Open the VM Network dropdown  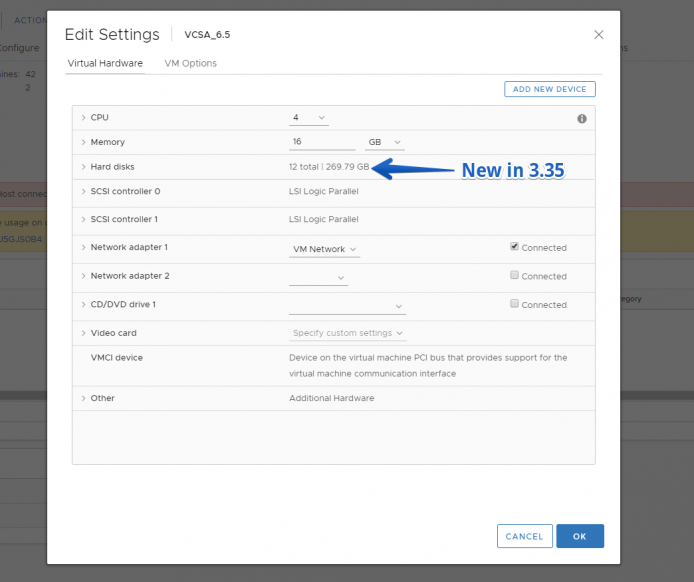(x=324, y=249)
